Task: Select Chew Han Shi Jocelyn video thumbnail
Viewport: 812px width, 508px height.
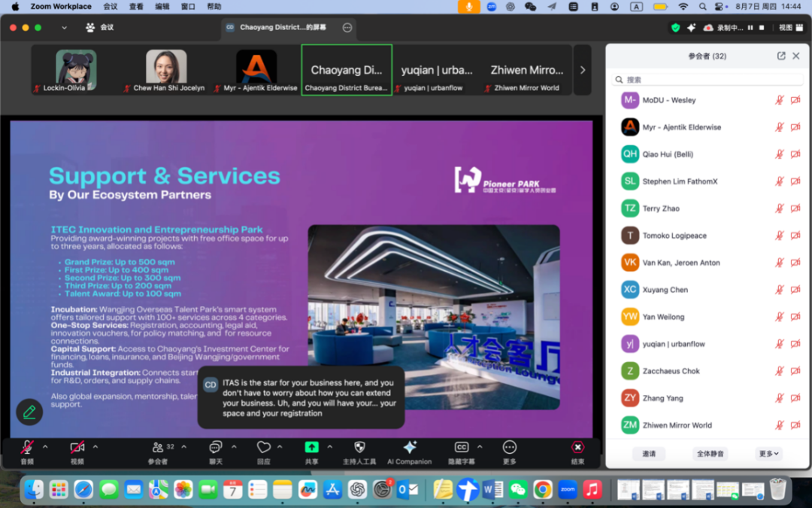Action: coord(166,71)
